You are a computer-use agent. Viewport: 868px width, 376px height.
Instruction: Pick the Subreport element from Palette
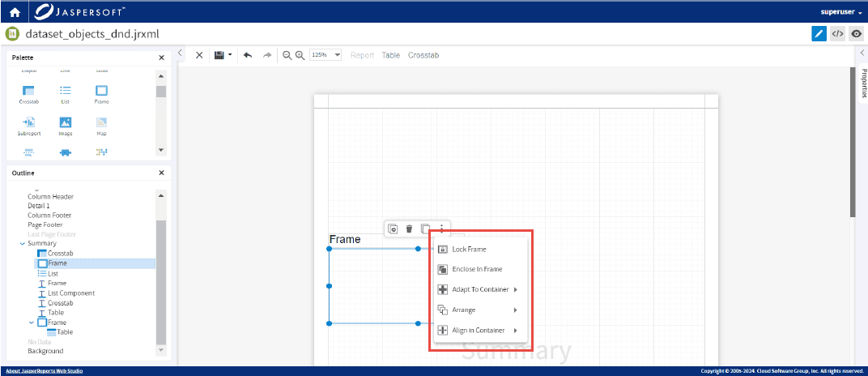click(29, 126)
